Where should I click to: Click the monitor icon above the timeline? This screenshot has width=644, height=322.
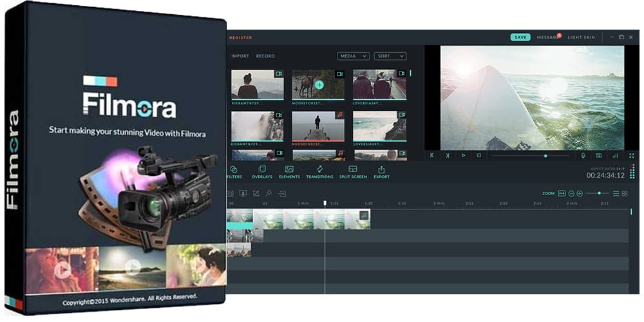[243, 193]
